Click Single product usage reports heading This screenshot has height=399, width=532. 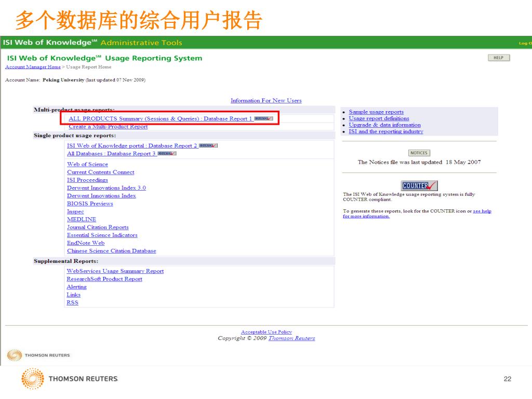pos(75,136)
